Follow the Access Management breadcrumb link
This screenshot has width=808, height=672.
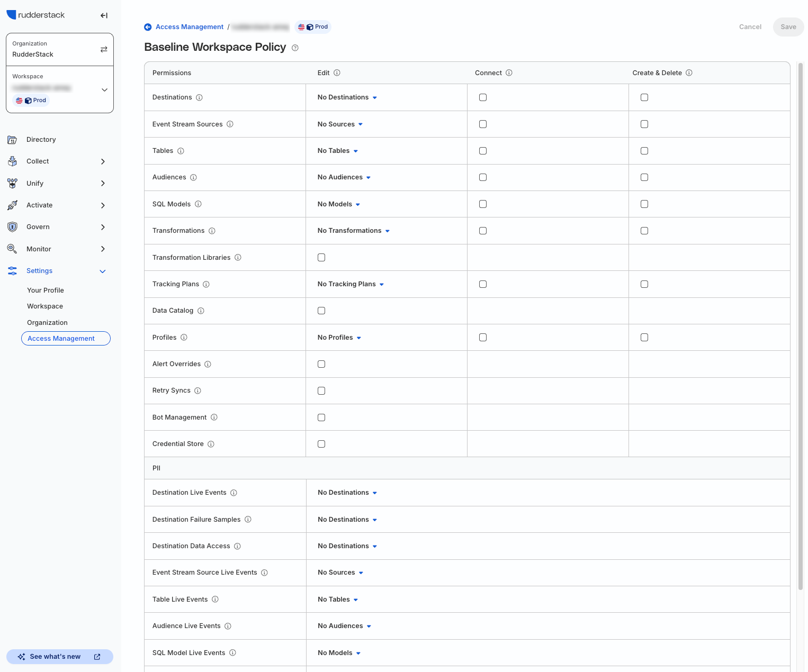[x=190, y=27]
